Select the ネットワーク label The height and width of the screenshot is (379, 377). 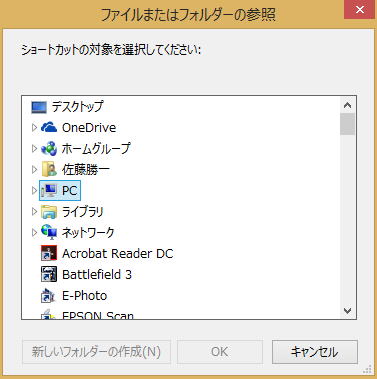click(88, 232)
